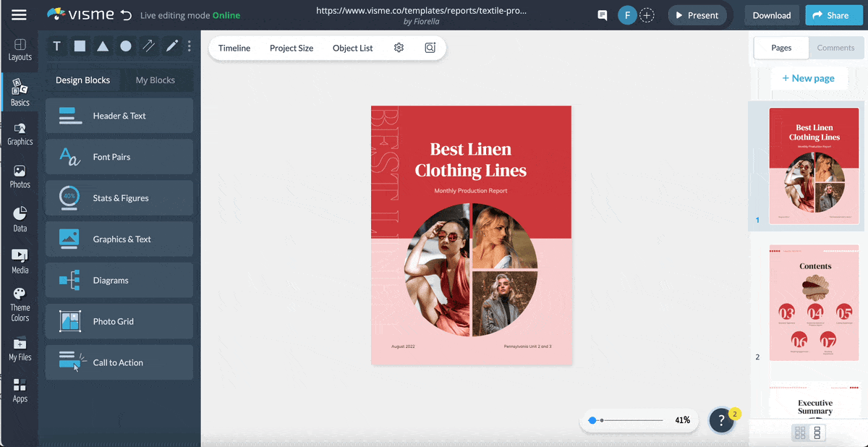Expand the Stats & Figures block
Image resolution: width=868 pixels, height=447 pixels.
pos(119,198)
